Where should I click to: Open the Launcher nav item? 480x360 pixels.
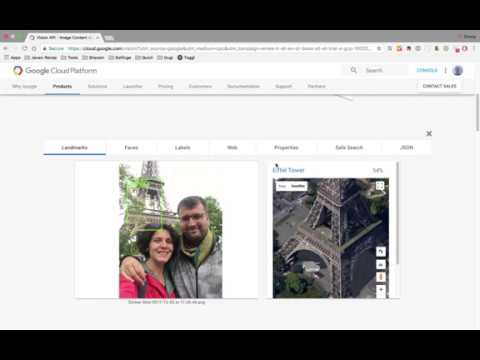[133, 86]
